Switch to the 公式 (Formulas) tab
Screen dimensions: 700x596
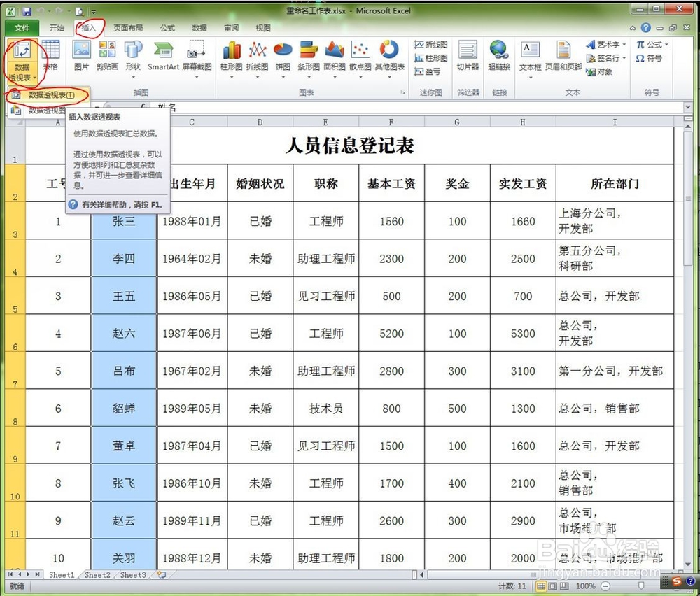point(167,28)
